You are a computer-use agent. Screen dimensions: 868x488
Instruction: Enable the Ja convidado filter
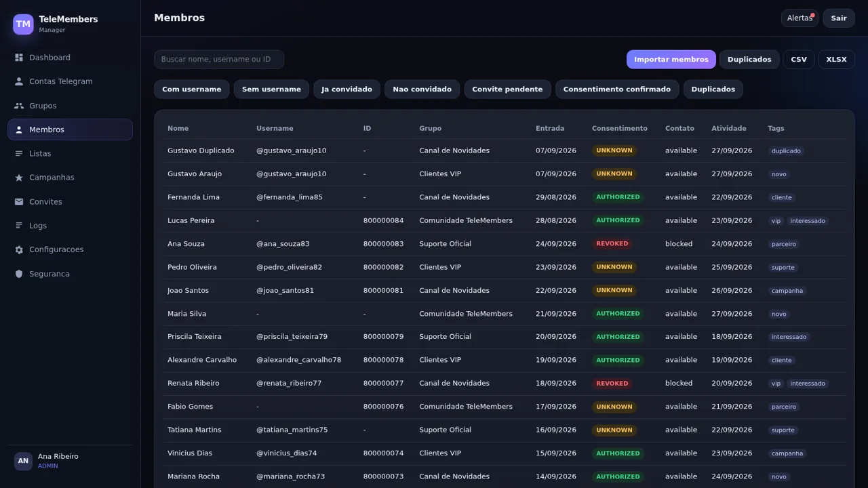click(347, 89)
